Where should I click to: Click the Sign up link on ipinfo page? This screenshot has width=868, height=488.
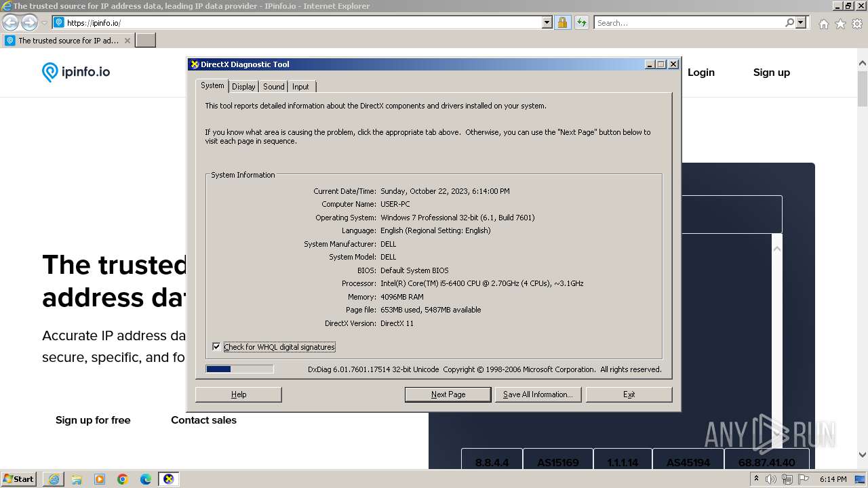[x=772, y=73]
